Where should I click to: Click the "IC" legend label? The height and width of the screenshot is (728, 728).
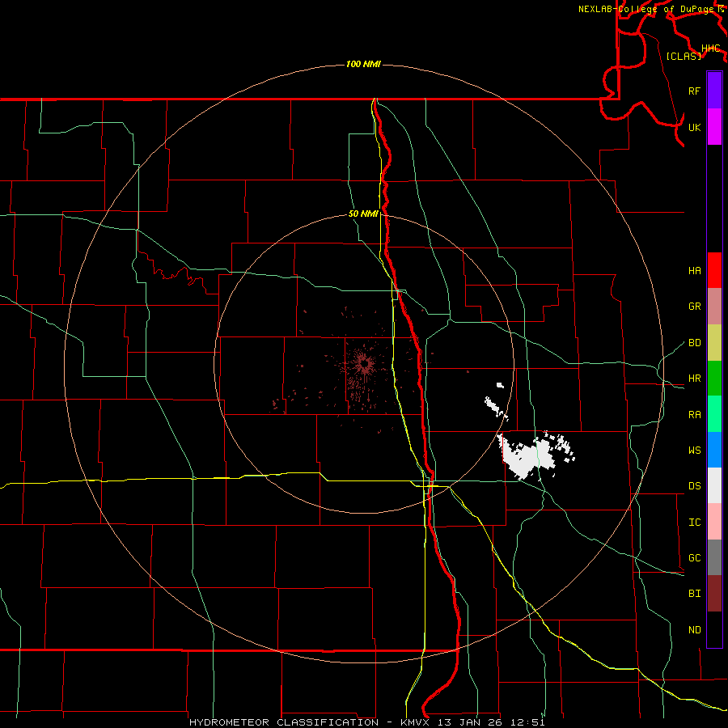(694, 522)
